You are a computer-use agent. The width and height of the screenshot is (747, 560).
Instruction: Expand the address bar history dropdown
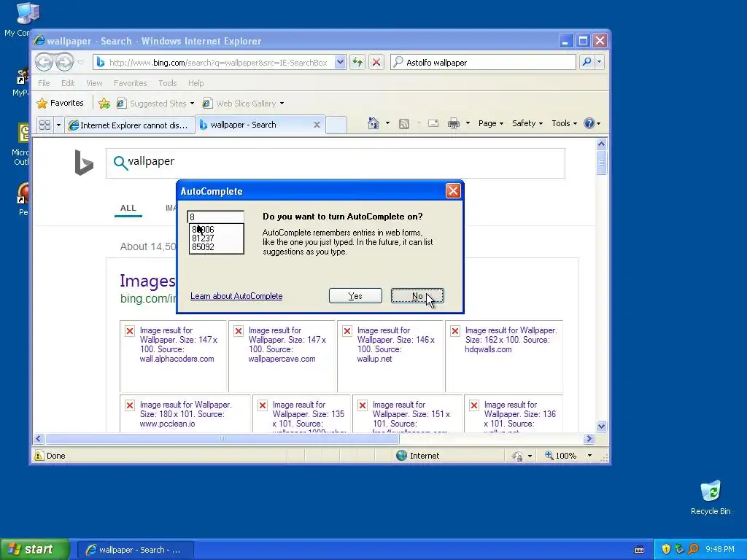pos(340,63)
